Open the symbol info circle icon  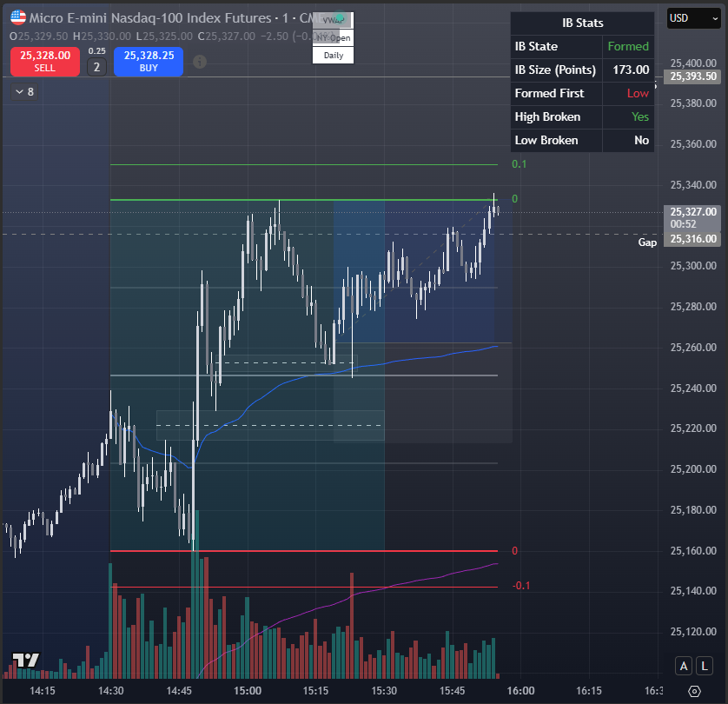pos(200,62)
